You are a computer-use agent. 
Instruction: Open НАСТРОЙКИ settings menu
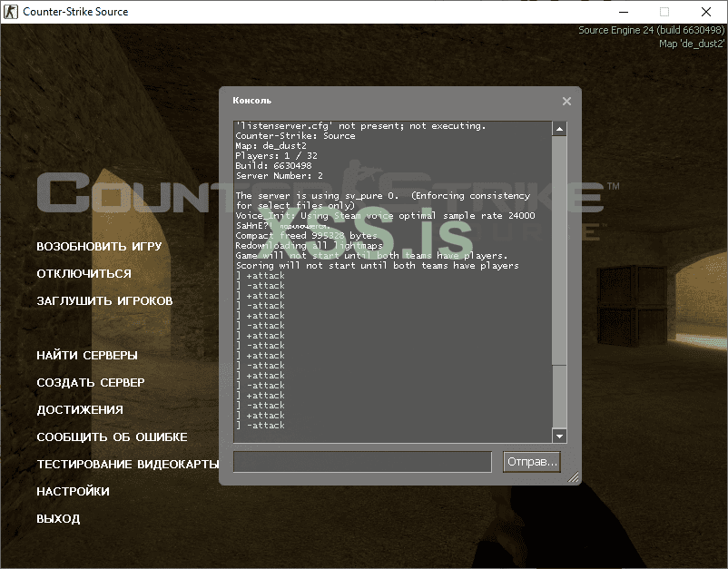point(74,492)
